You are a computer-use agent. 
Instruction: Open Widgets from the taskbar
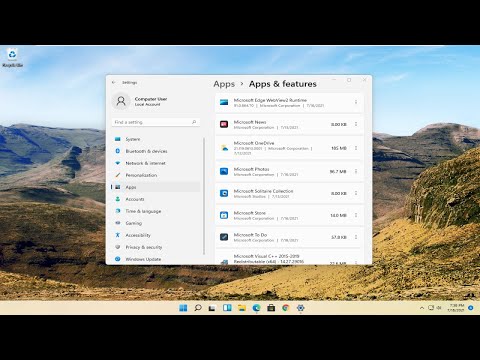227,308
